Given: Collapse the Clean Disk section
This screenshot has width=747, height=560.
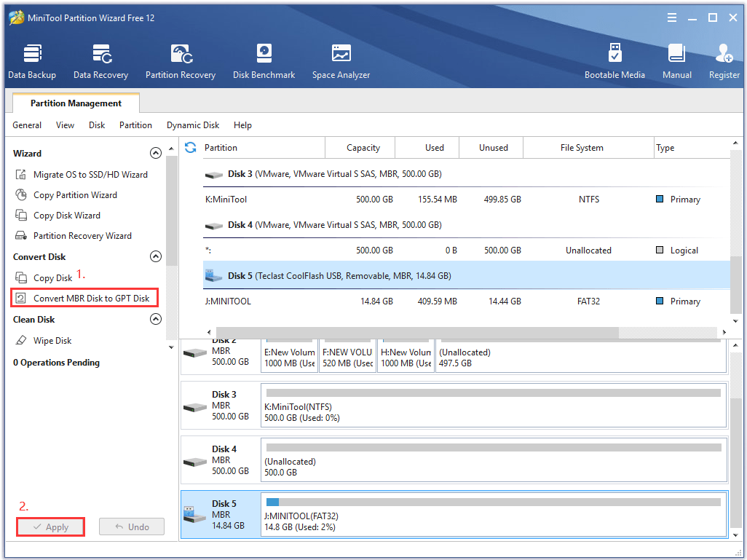Looking at the screenshot, I should pyautogui.click(x=155, y=319).
